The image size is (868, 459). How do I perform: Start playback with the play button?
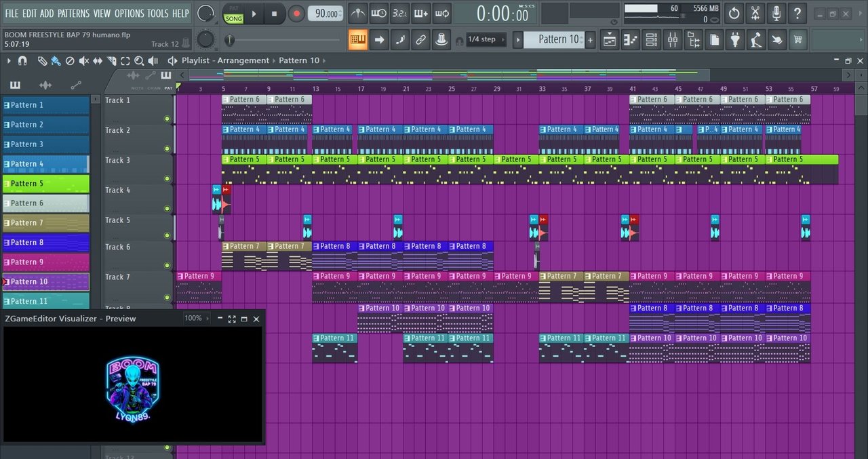coord(254,13)
